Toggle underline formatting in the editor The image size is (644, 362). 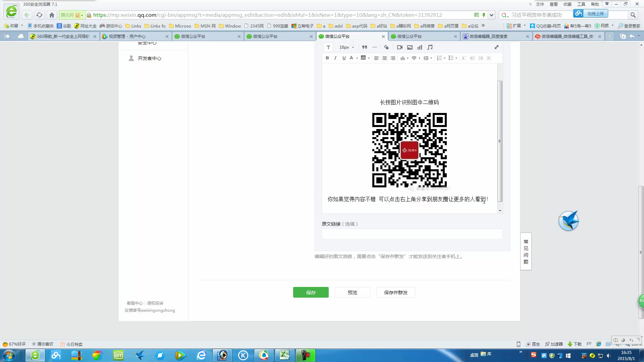344,58
